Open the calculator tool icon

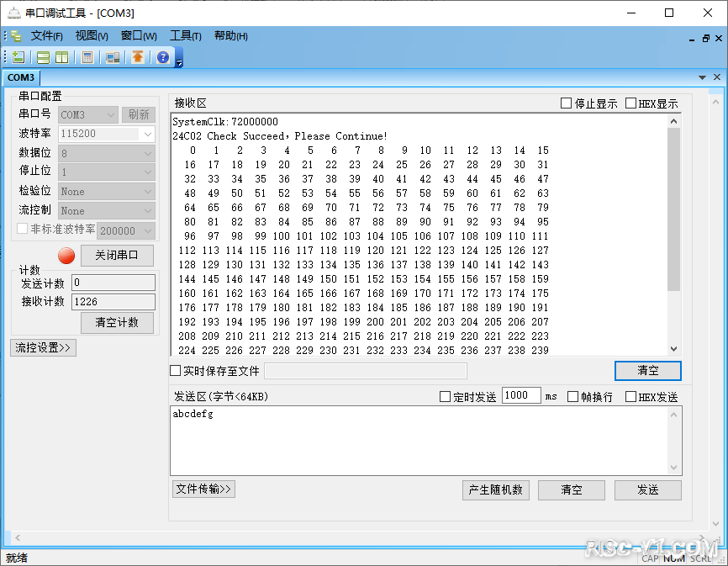[x=87, y=57]
